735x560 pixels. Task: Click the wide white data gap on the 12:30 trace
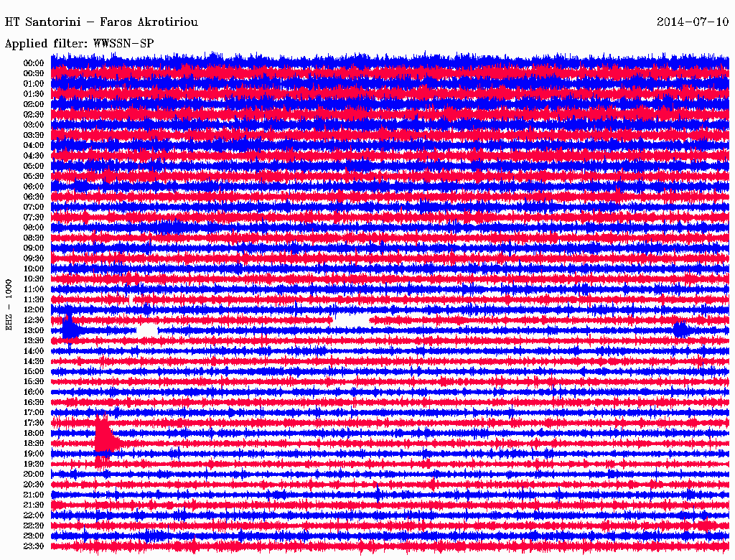(352, 319)
